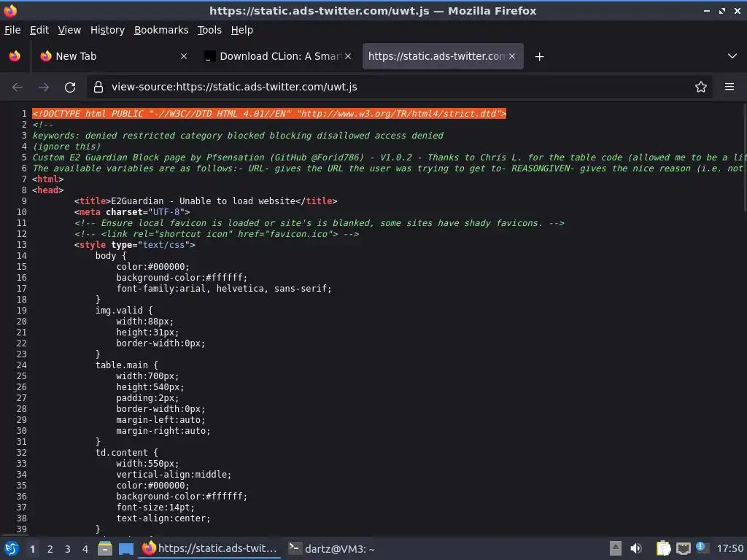
Task: Open the volume speaker tray icon
Action: pyautogui.click(x=636, y=548)
